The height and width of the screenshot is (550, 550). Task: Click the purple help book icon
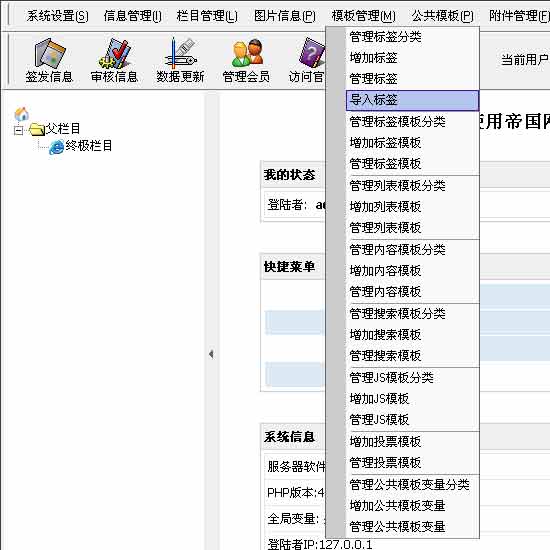[312, 53]
